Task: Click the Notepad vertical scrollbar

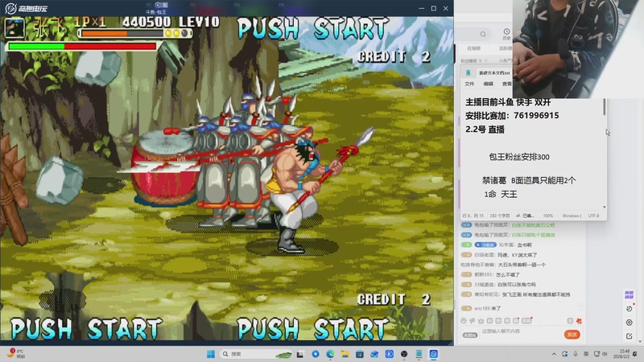Action: [x=605, y=107]
